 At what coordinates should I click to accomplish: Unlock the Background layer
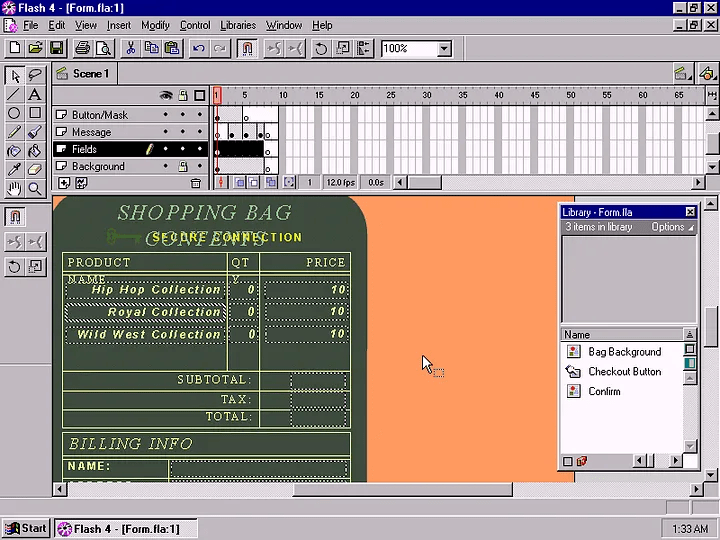(x=183, y=166)
